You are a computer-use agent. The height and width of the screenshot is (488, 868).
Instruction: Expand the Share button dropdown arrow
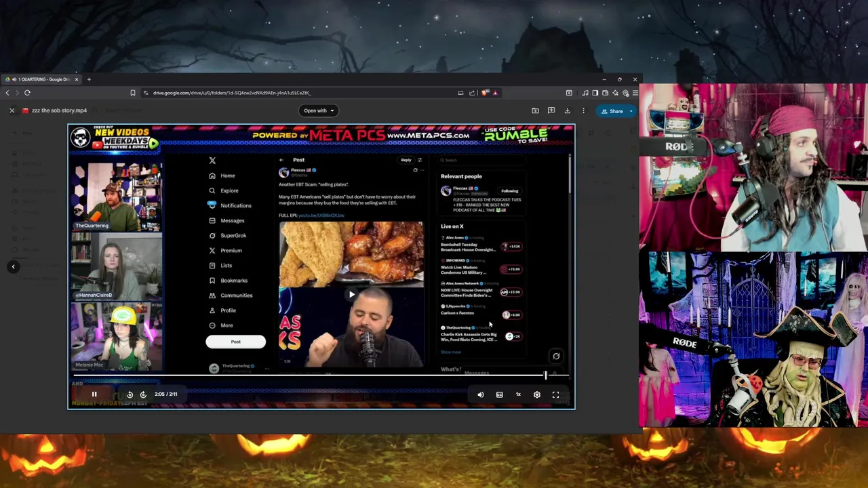[x=631, y=111]
